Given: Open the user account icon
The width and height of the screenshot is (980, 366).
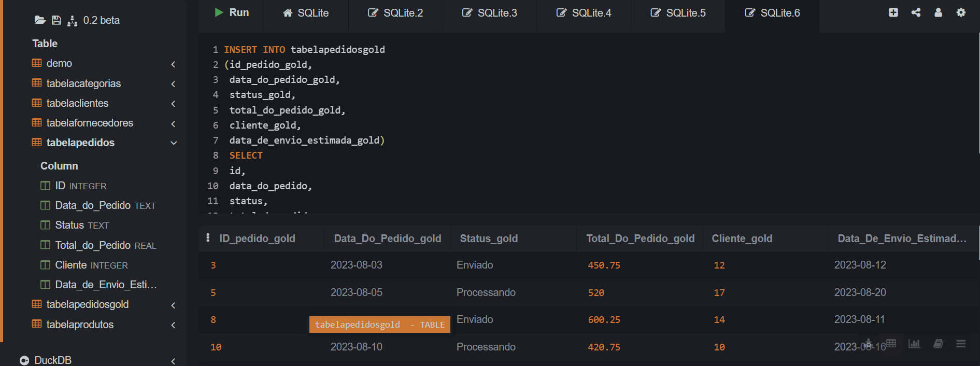Looking at the screenshot, I should pos(938,12).
